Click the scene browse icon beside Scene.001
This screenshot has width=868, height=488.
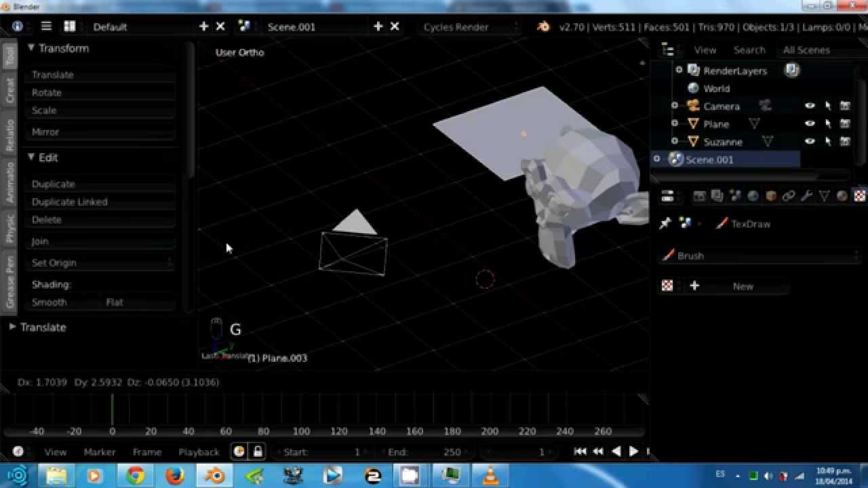coord(245,26)
